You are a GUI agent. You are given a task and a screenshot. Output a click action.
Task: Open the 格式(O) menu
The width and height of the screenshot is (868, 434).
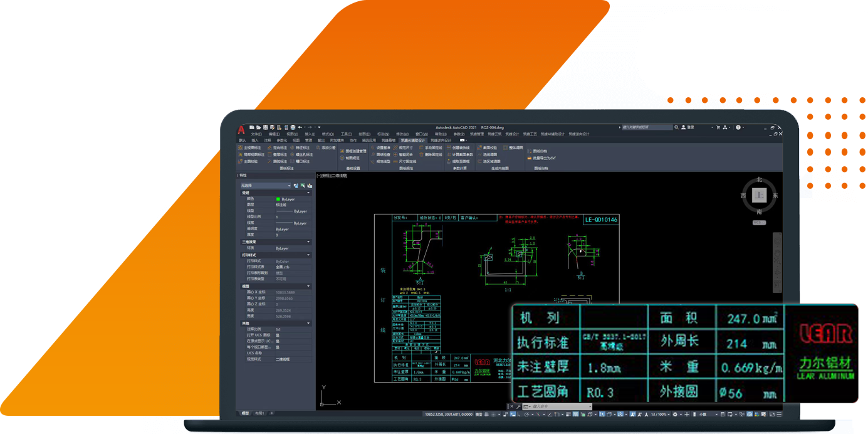328,134
